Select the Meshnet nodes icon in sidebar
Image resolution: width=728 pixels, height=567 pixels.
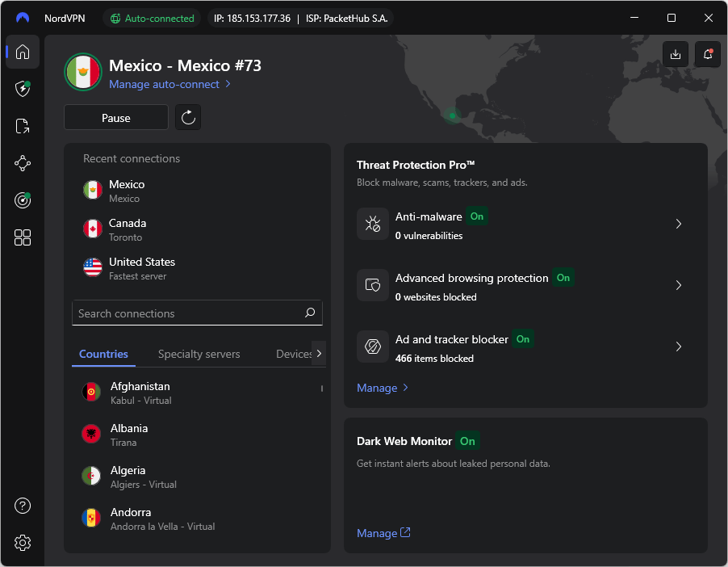point(22,163)
